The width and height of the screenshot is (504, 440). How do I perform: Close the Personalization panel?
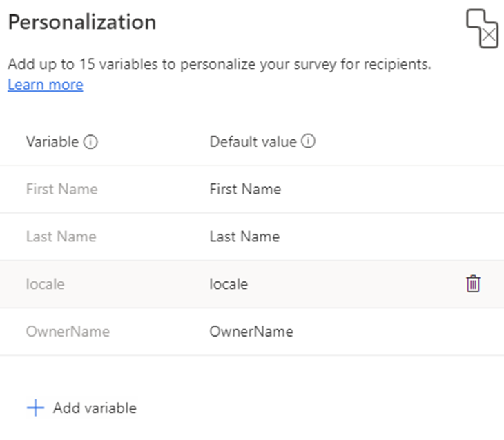click(x=482, y=28)
